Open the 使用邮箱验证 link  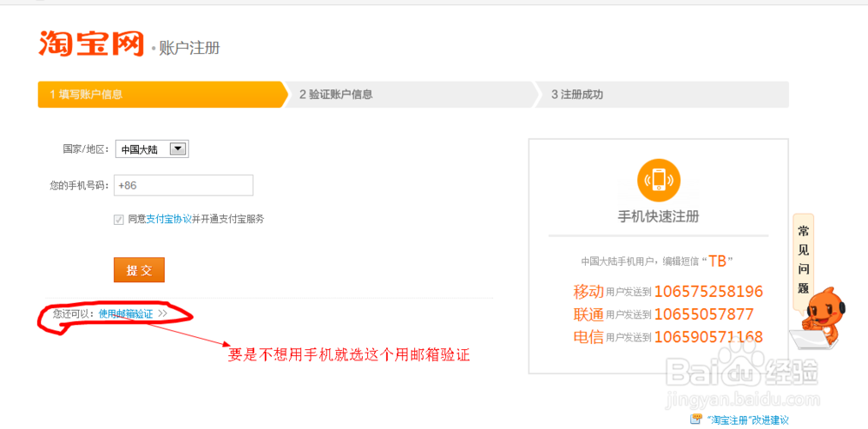(x=126, y=313)
